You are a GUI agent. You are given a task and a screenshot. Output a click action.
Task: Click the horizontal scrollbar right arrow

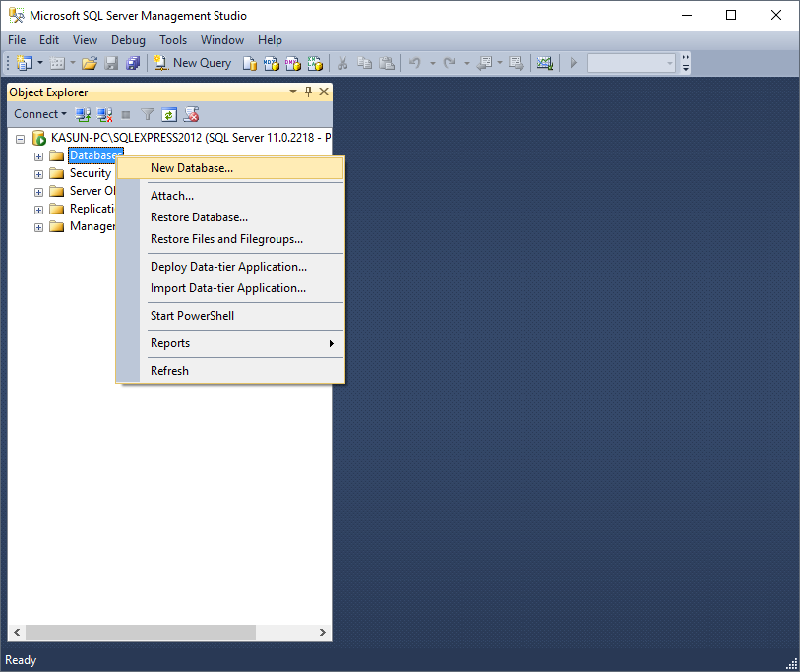coord(323,633)
